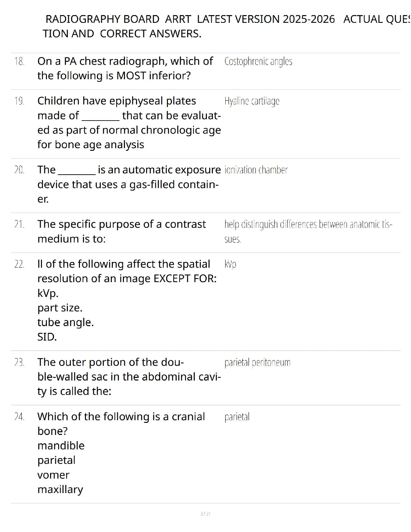This screenshot has width=411, height=532.
Task: Select the 'mandible' option in question 24
Action: click(x=61, y=446)
